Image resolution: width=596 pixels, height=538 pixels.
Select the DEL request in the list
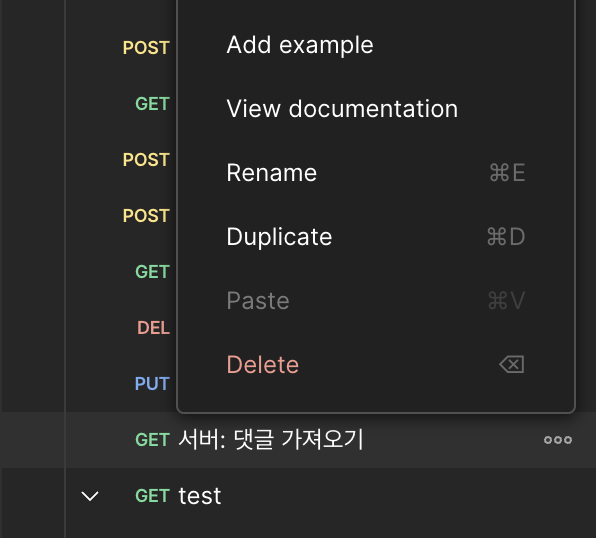pyautogui.click(x=153, y=328)
